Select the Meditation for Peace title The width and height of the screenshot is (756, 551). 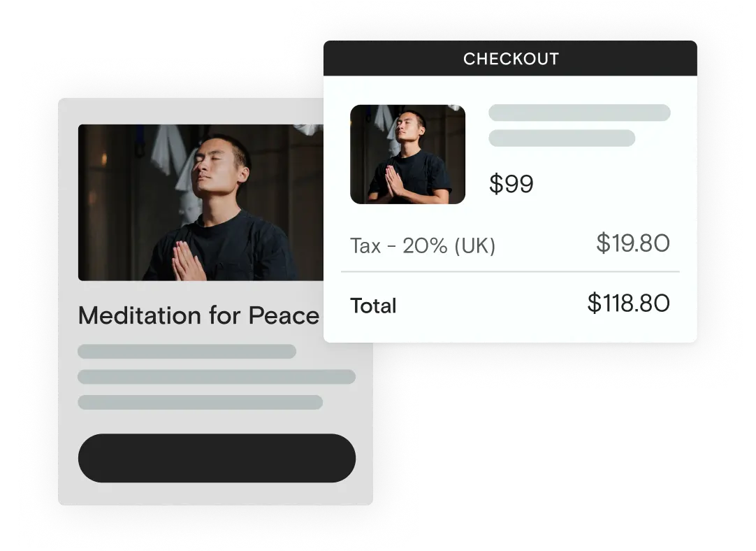tap(198, 315)
